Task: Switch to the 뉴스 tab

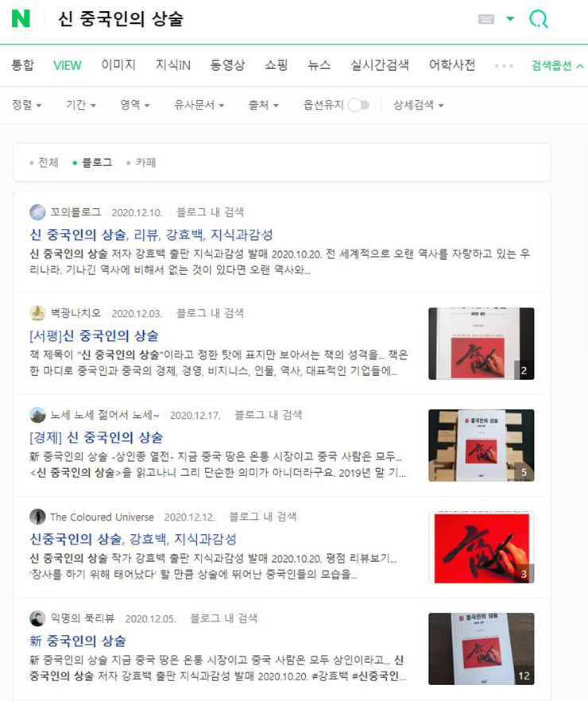Action: pyautogui.click(x=319, y=65)
